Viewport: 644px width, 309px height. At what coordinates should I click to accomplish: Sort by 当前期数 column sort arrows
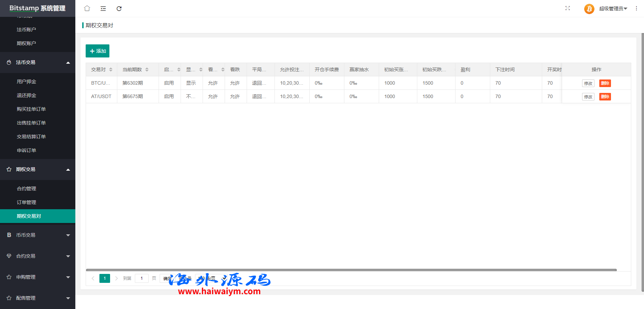coord(147,70)
